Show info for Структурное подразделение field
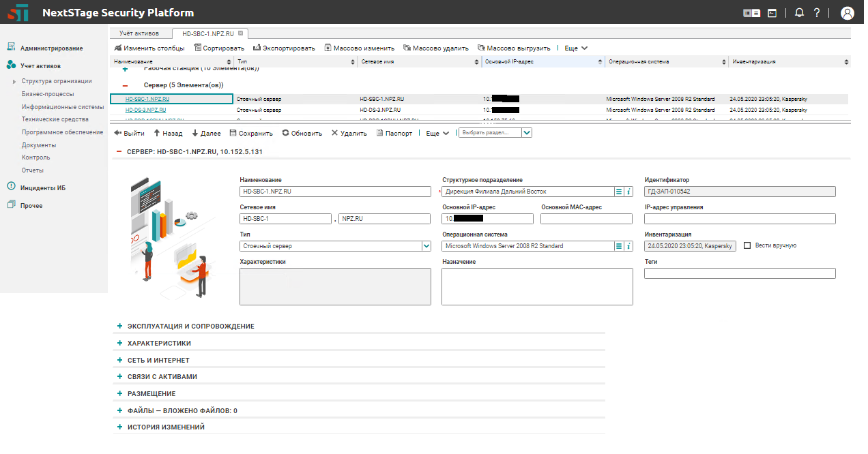The image size is (868, 454). tap(628, 192)
